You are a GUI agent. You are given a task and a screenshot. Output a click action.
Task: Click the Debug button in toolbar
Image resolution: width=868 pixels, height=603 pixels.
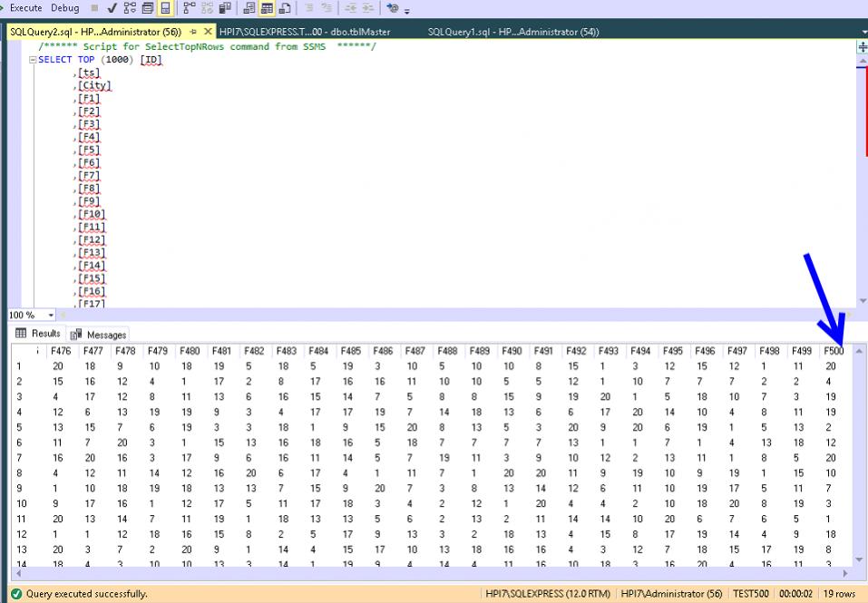click(64, 8)
